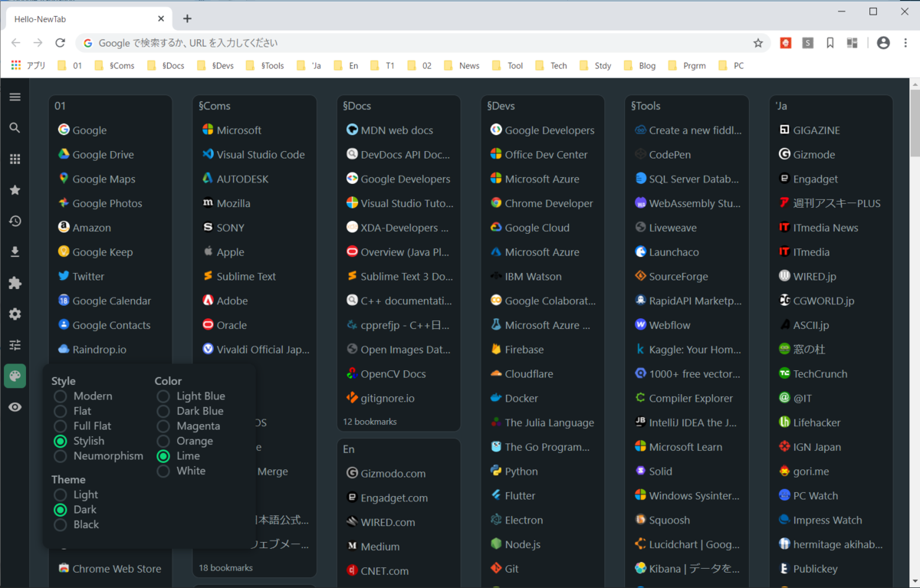
Task: Open the hamburger menu in the sidebar
Action: pos(15,97)
